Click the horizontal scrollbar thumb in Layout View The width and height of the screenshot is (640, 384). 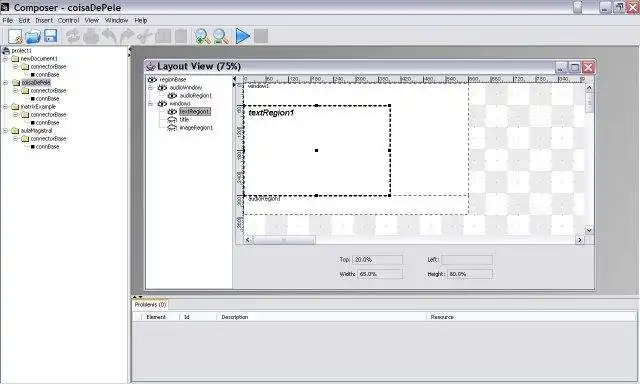point(284,240)
